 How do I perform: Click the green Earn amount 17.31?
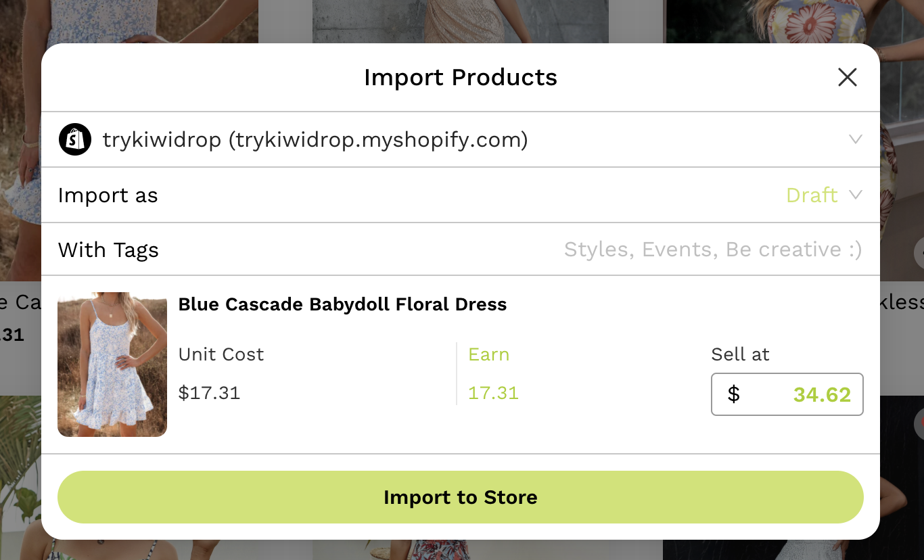point(493,393)
